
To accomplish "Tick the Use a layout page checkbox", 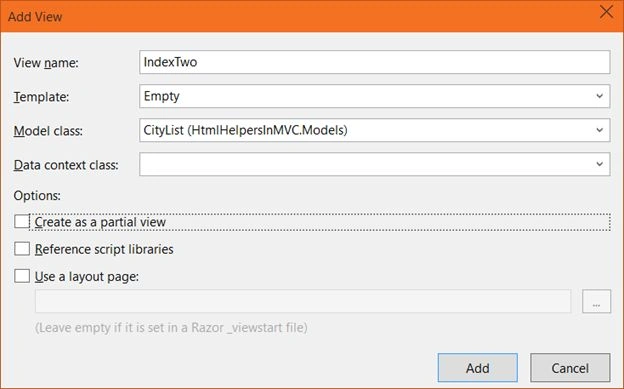I will tap(22, 276).
